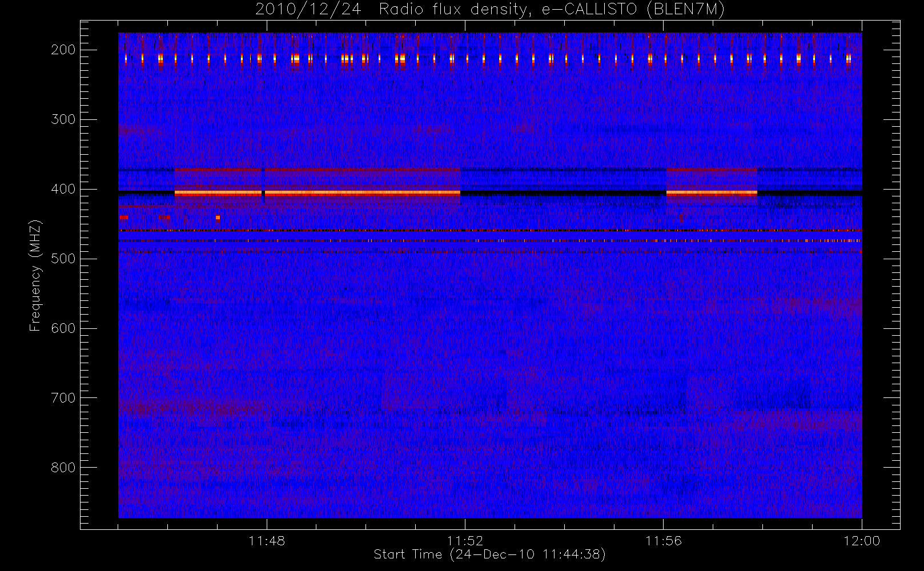The height and width of the screenshot is (571, 924).
Task: Click the 500 frequency tick label
Action: (63, 259)
